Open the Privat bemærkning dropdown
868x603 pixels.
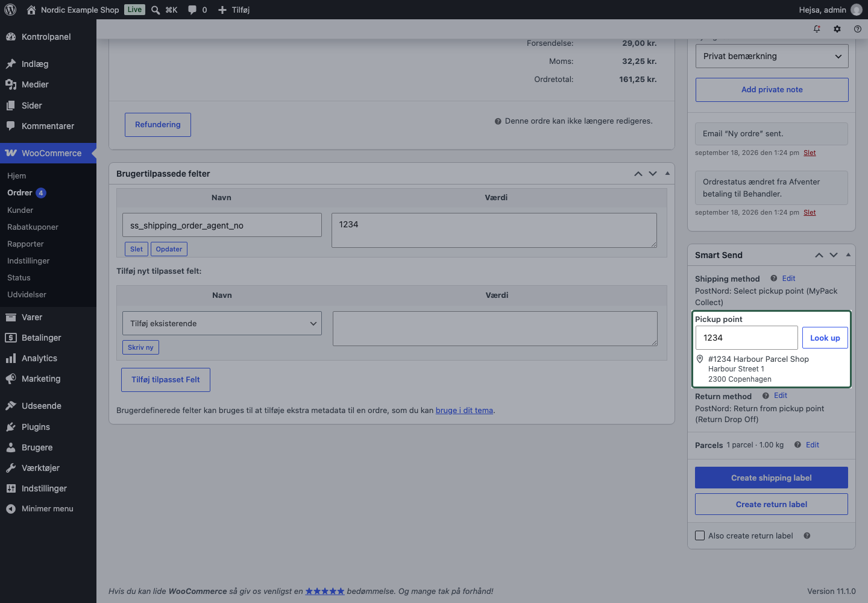tap(772, 56)
